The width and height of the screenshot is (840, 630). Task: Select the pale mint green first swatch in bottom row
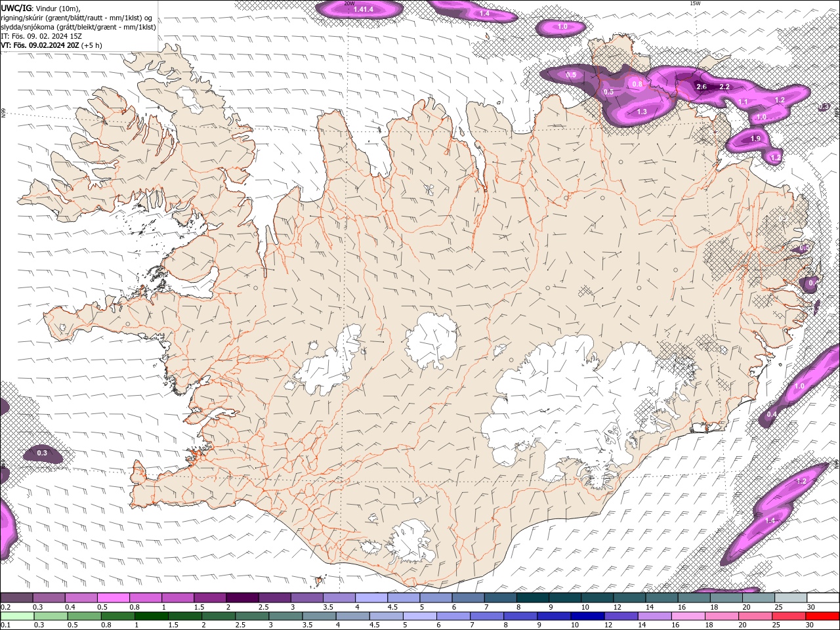pos(17,616)
